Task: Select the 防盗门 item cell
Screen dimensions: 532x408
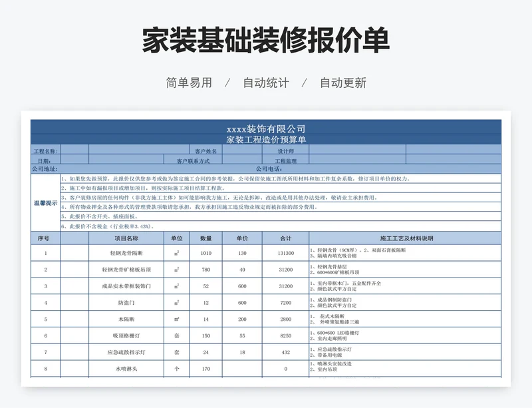Action: click(126, 303)
